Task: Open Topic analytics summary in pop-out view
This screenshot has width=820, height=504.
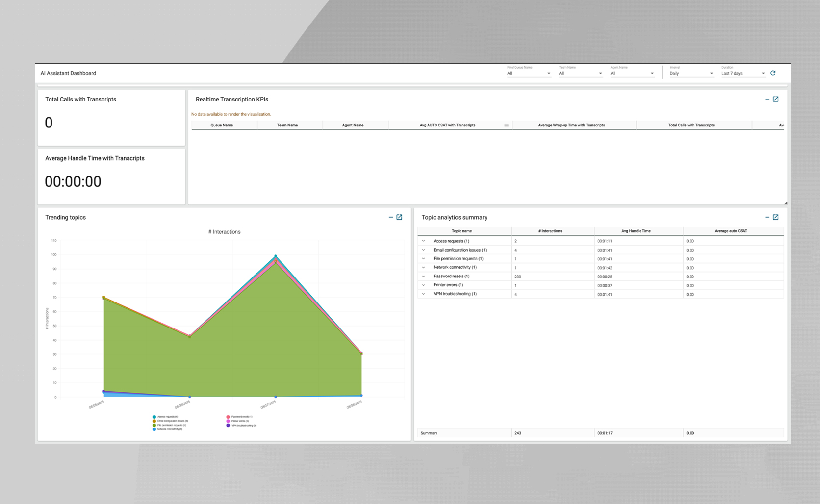Action: pos(776,217)
